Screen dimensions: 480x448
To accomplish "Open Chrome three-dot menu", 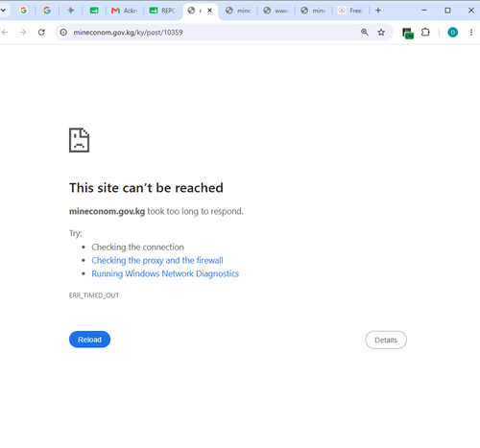I will [471, 32].
